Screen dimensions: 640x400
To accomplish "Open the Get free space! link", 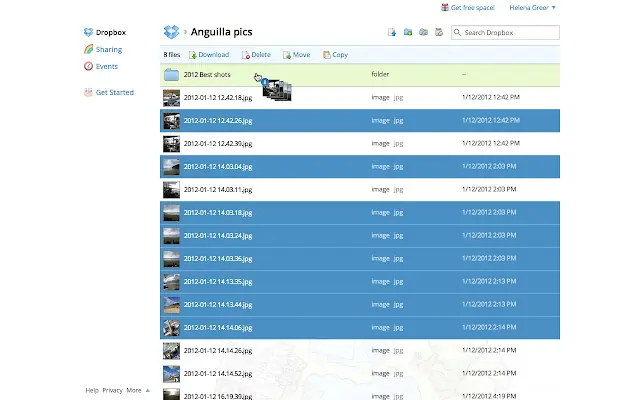I will click(473, 7).
